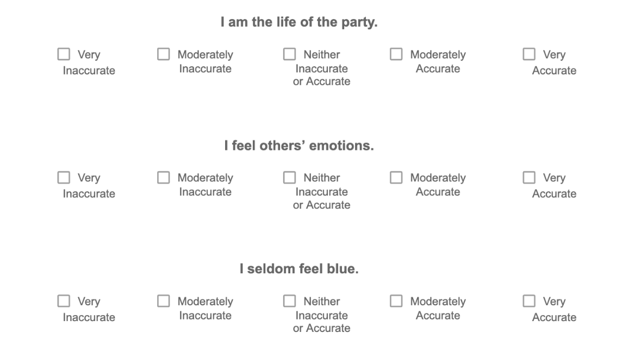Check 'Very Accurate' for seldom feel blue
This screenshot has width=622, height=364.
(529, 301)
